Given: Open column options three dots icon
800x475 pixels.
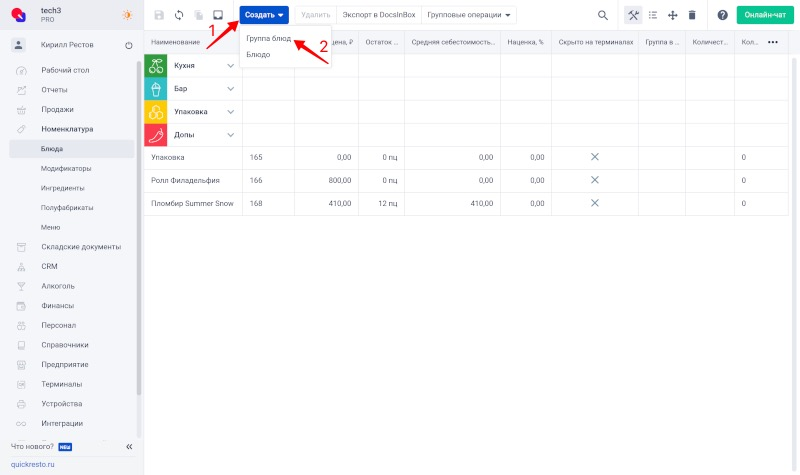Looking at the screenshot, I should click(x=773, y=42).
